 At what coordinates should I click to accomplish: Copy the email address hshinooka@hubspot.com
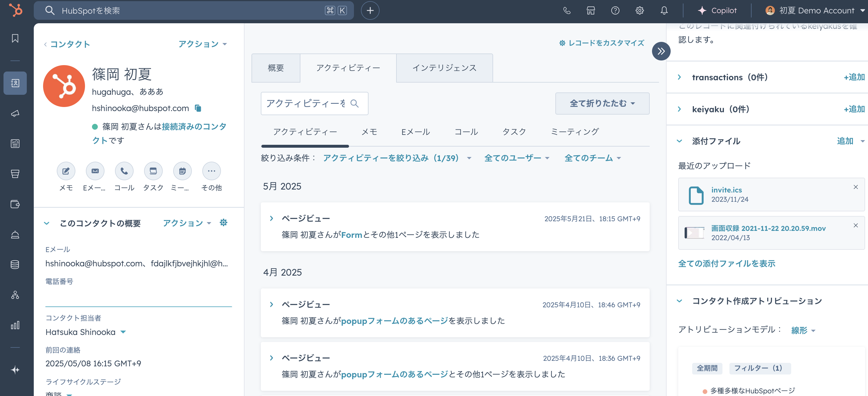point(198,108)
